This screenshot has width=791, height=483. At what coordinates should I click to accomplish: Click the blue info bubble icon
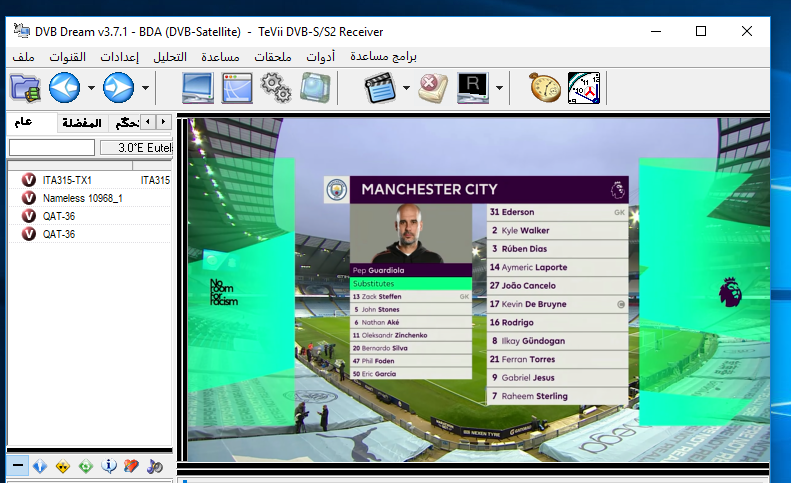coord(108,466)
